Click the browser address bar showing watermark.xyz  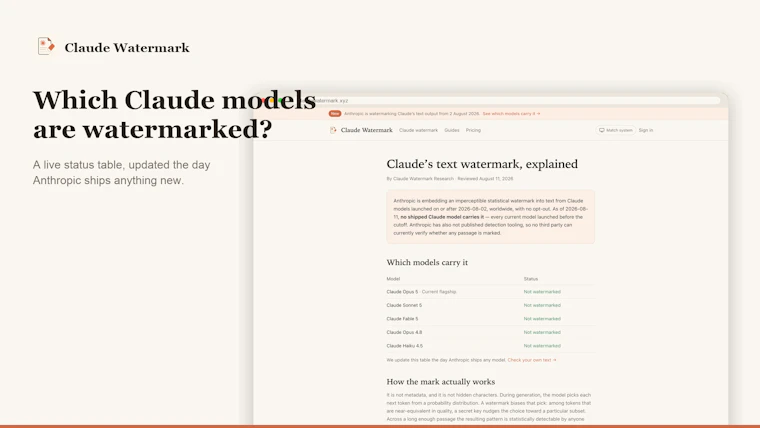click(509, 100)
